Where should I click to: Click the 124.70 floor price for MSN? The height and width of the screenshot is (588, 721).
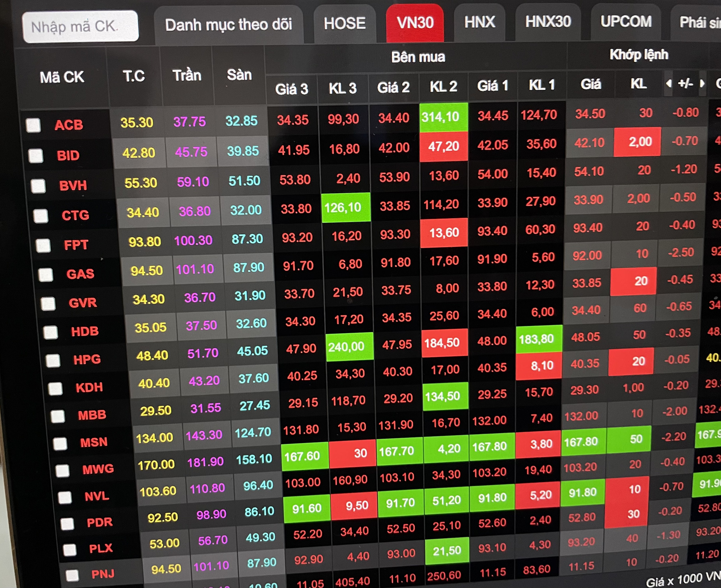point(253,432)
